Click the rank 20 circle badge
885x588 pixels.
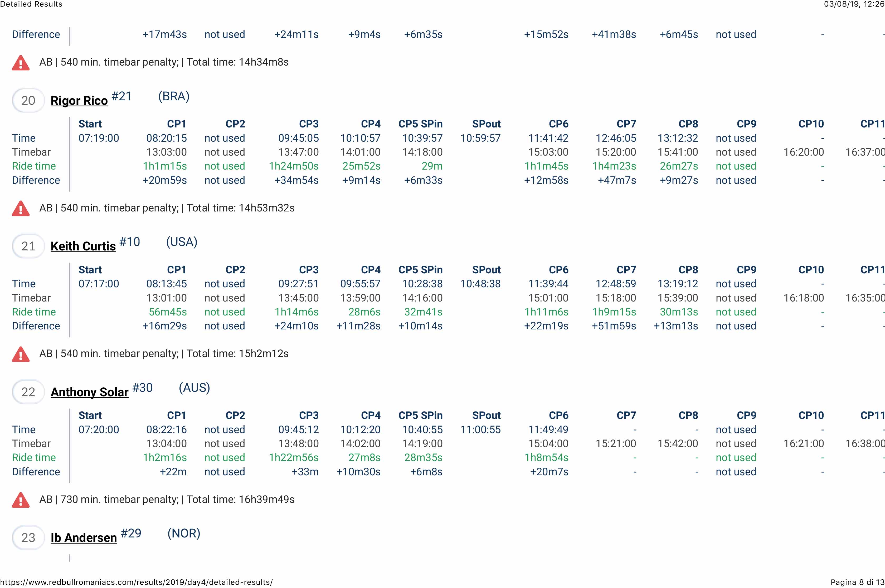point(28,101)
